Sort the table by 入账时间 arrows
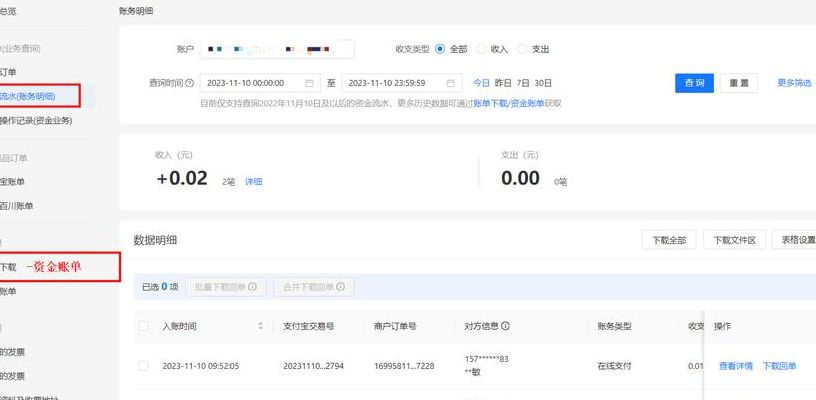Image resolution: width=816 pixels, height=400 pixels. (x=260, y=326)
